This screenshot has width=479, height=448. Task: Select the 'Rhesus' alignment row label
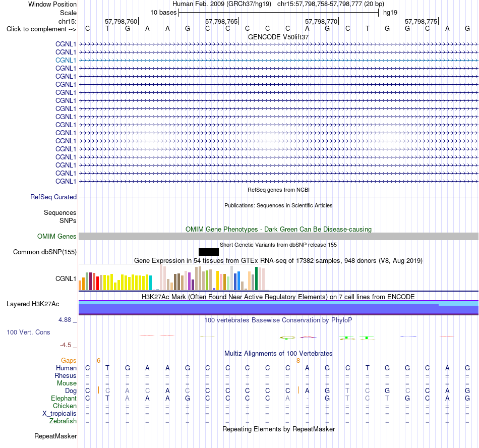pos(66,375)
